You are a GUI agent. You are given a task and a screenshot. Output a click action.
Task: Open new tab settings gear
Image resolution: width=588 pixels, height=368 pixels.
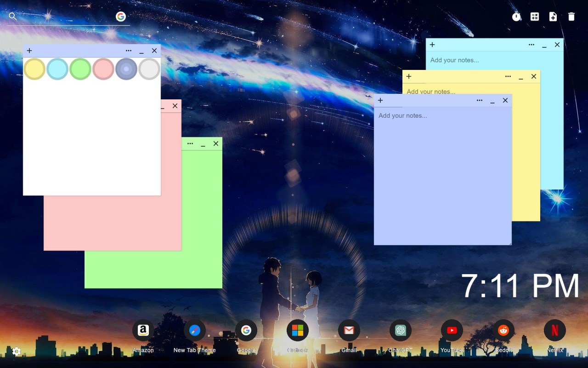coord(17,351)
